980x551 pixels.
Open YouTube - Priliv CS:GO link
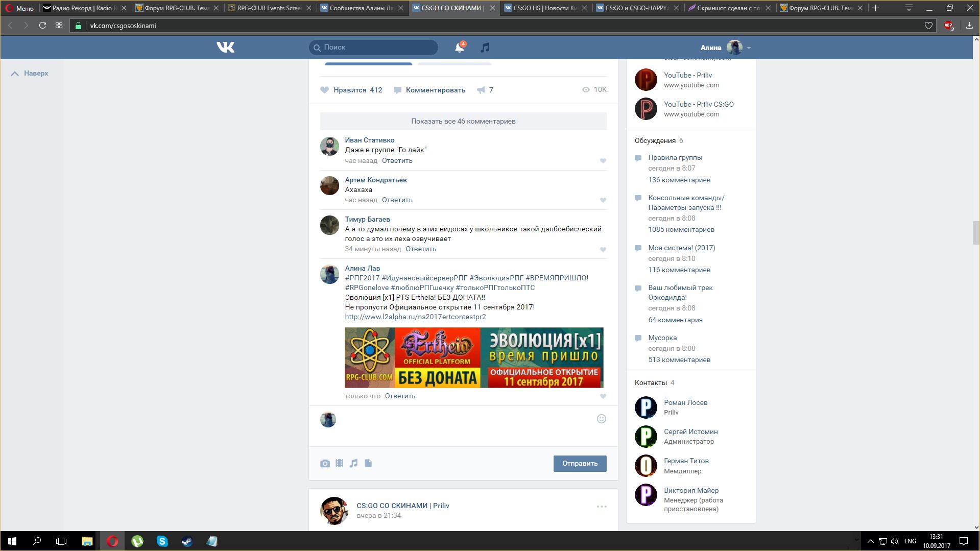699,104
